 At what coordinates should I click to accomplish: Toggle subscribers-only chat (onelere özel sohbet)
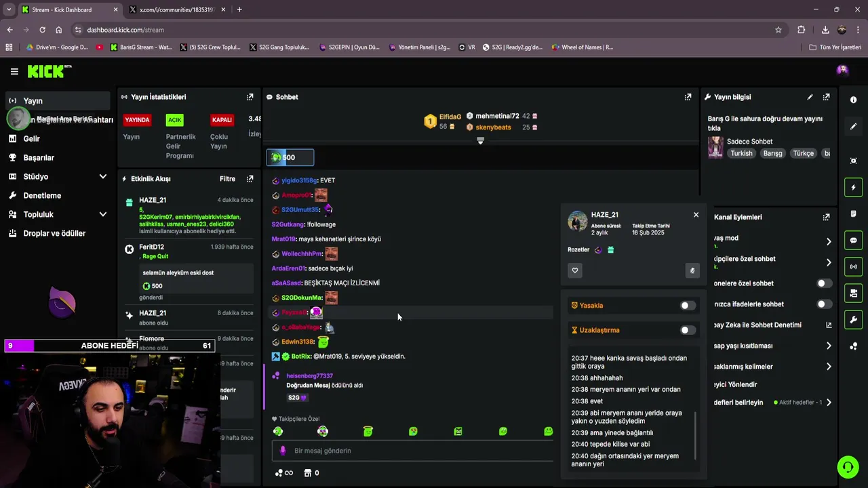[x=823, y=283]
